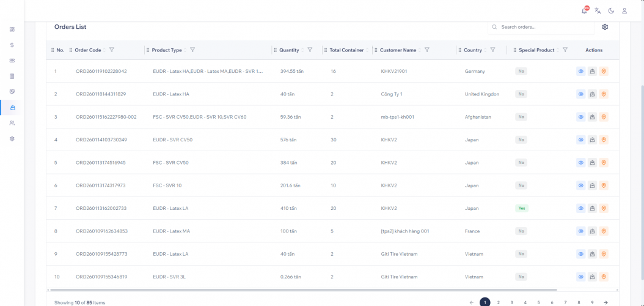Open the document sidebar section
This screenshot has height=306, width=644.
12,76
